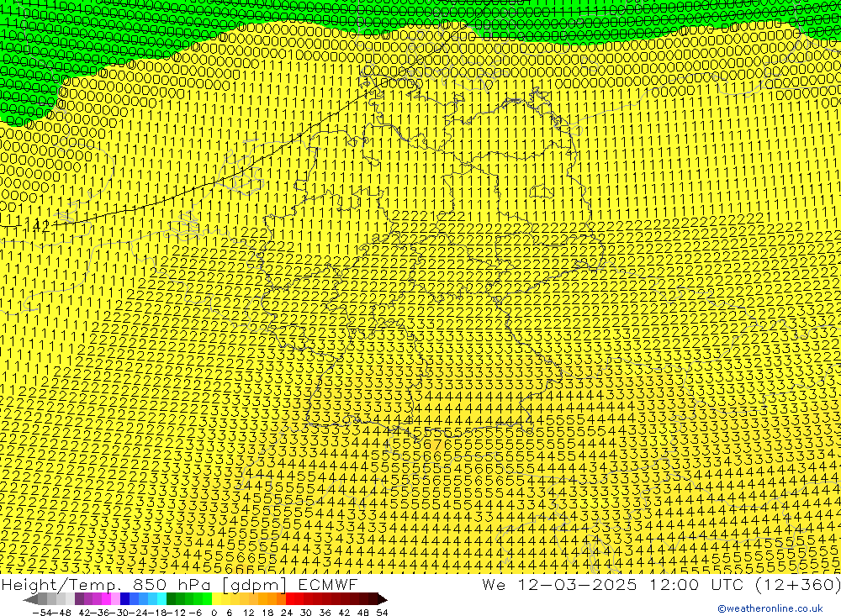The width and height of the screenshot is (841, 616).
Task: Click the -6 legend value
Action: click(196, 613)
